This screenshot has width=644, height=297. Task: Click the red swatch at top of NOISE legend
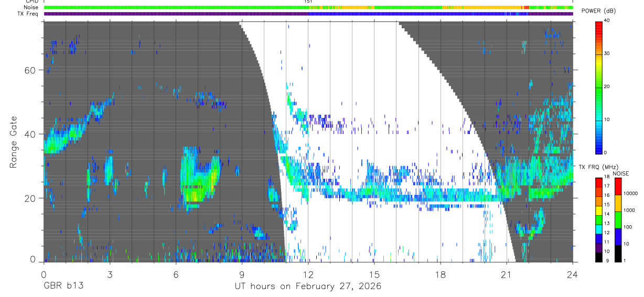pos(618,186)
